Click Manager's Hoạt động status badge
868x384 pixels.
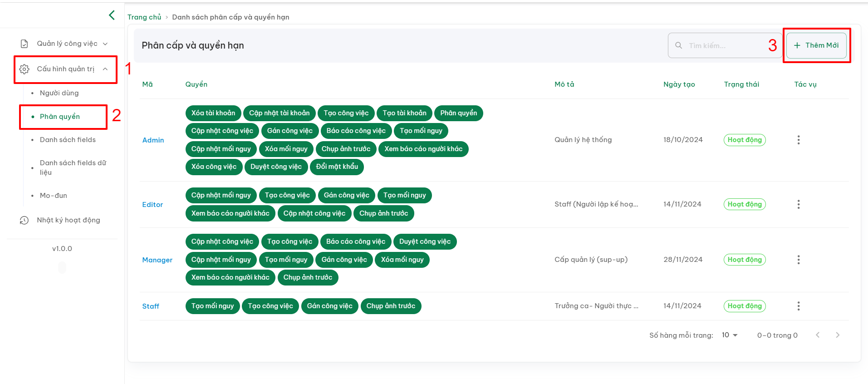pos(745,260)
